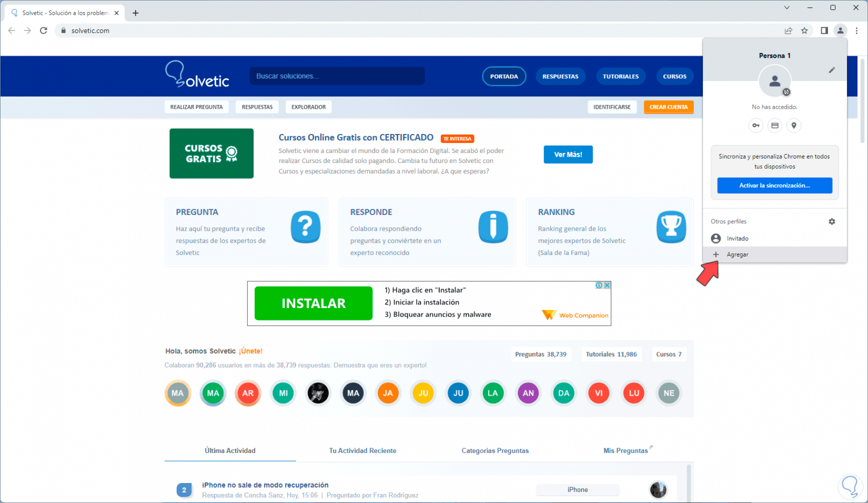The image size is (868, 503).
Task: Click the ¡Únete! link
Action: [x=250, y=351]
